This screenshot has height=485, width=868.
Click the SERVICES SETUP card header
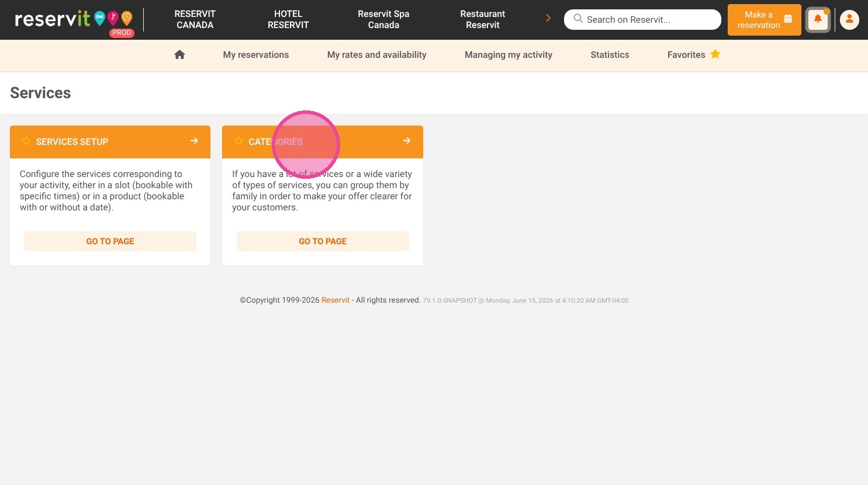(x=110, y=142)
